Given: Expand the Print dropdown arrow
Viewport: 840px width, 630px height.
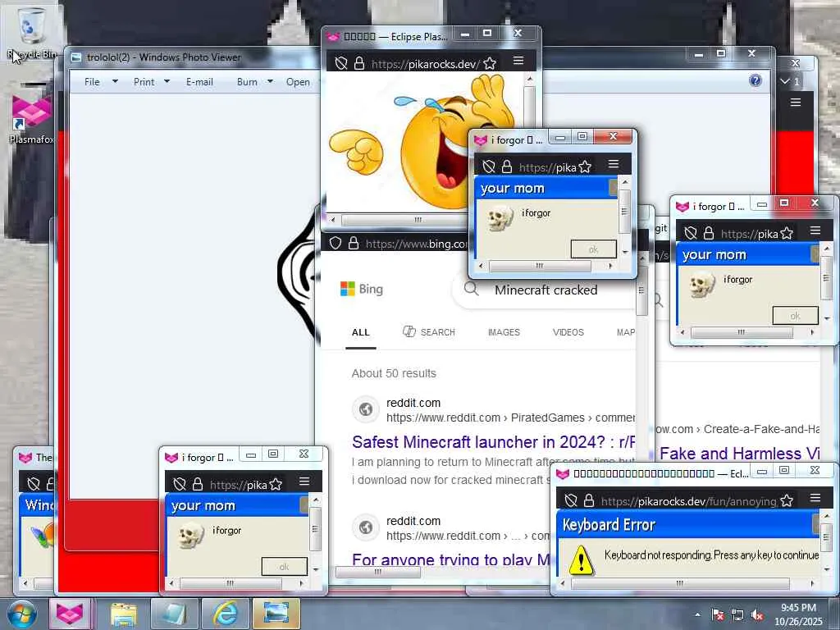Looking at the screenshot, I should coord(167,81).
